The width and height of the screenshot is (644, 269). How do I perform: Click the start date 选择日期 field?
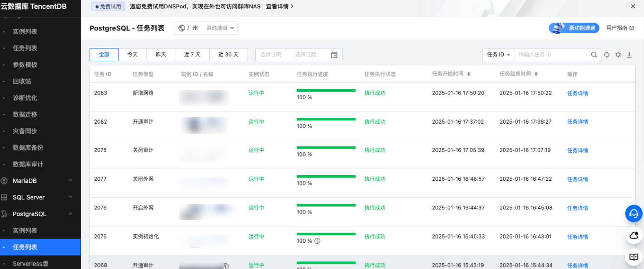point(271,55)
